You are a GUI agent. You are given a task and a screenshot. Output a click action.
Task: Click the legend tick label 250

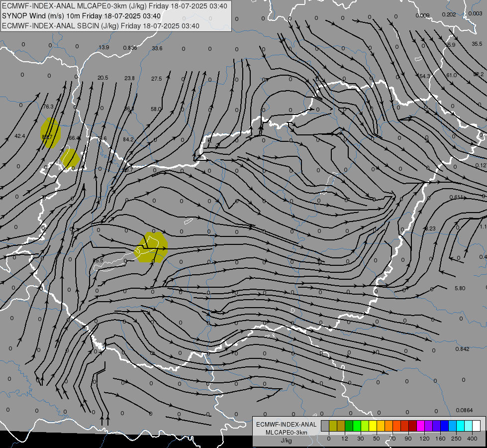456,439
